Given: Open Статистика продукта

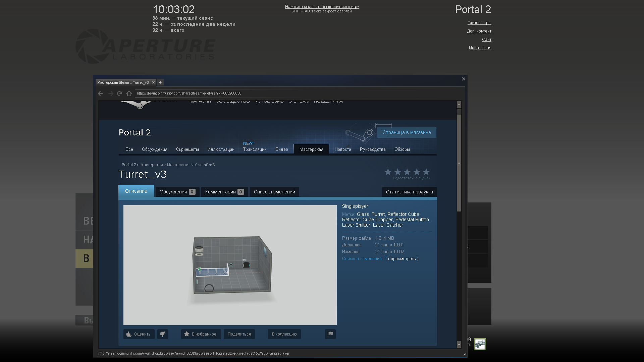Looking at the screenshot, I should click(409, 192).
